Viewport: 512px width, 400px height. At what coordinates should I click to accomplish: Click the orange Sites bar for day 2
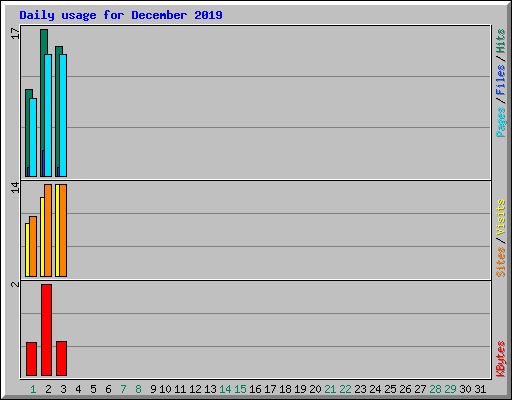[x=48, y=230]
